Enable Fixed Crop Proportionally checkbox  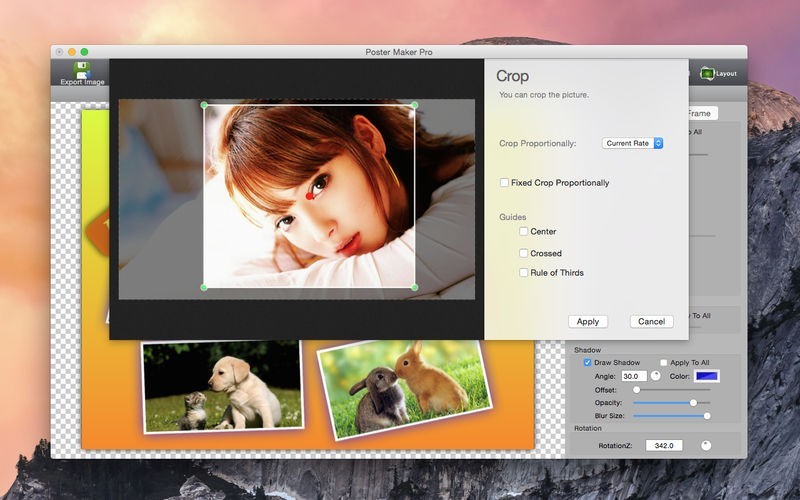pos(505,183)
